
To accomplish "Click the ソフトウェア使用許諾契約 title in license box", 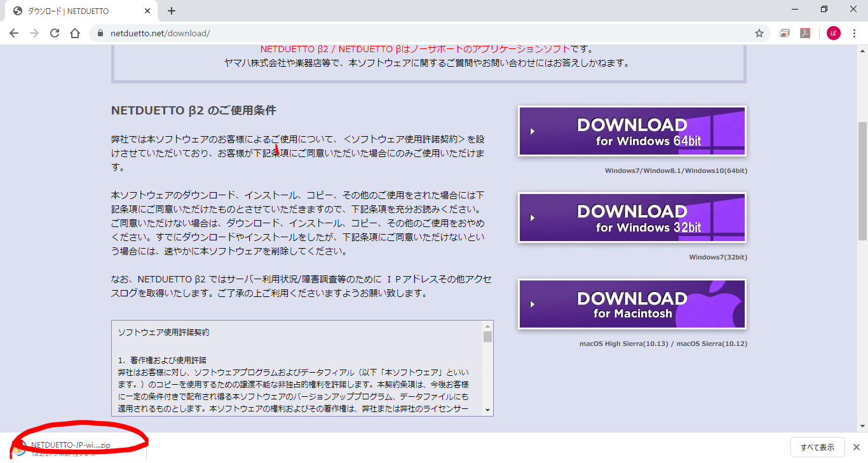I will (x=163, y=332).
